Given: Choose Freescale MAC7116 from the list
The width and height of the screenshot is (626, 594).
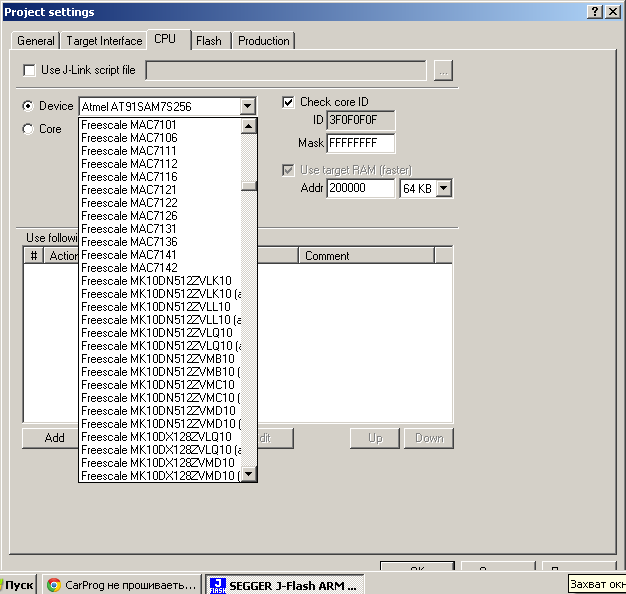Looking at the screenshot, I should (160, 177).
